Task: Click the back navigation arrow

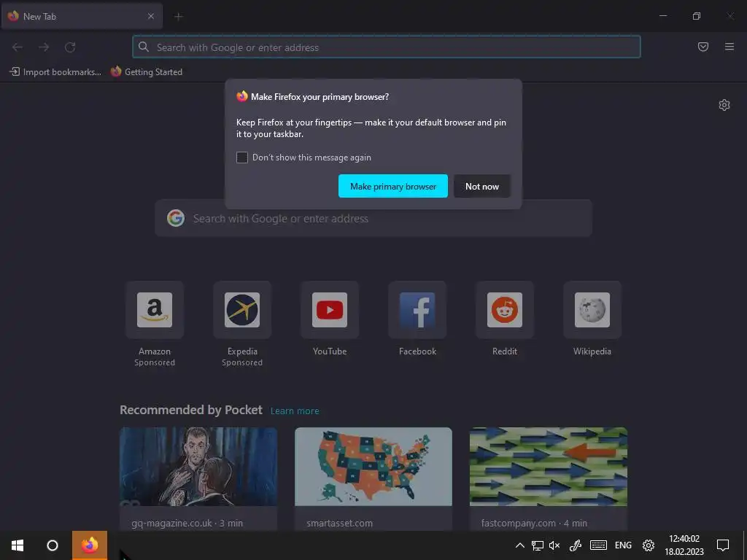Action: [18, 47]
